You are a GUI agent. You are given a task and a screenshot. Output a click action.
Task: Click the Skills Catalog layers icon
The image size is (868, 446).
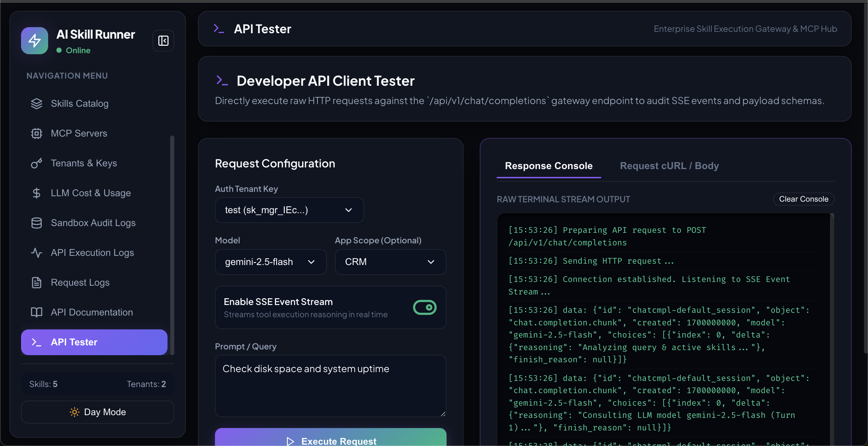36,104
